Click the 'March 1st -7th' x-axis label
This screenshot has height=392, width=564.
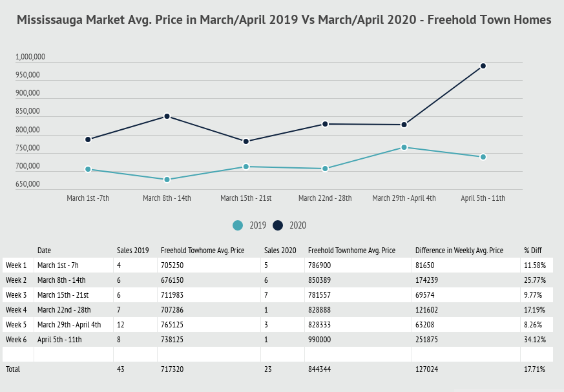(88, 198)
